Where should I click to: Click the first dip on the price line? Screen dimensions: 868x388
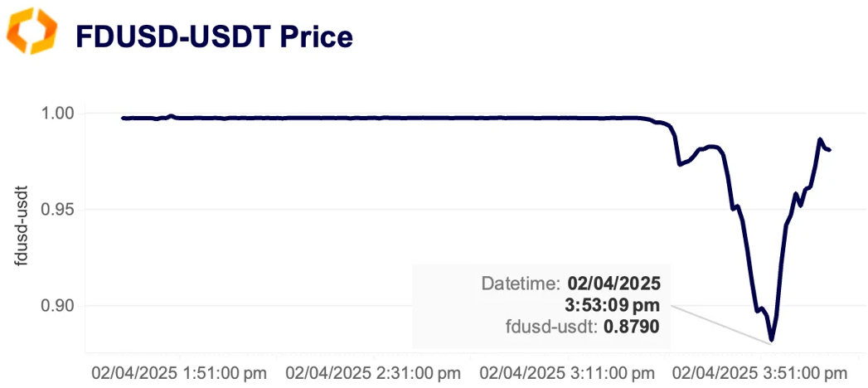pyautogui.click(x=680, y=164)
